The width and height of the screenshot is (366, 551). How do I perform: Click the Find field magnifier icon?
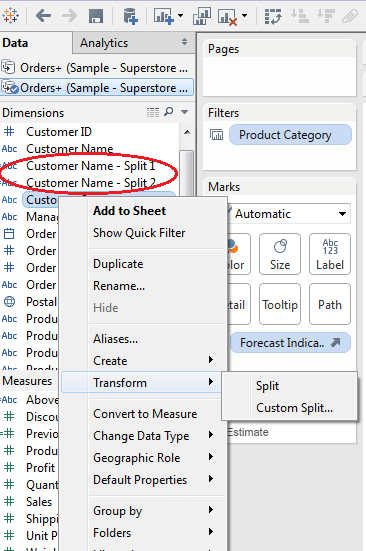point(169,112)
